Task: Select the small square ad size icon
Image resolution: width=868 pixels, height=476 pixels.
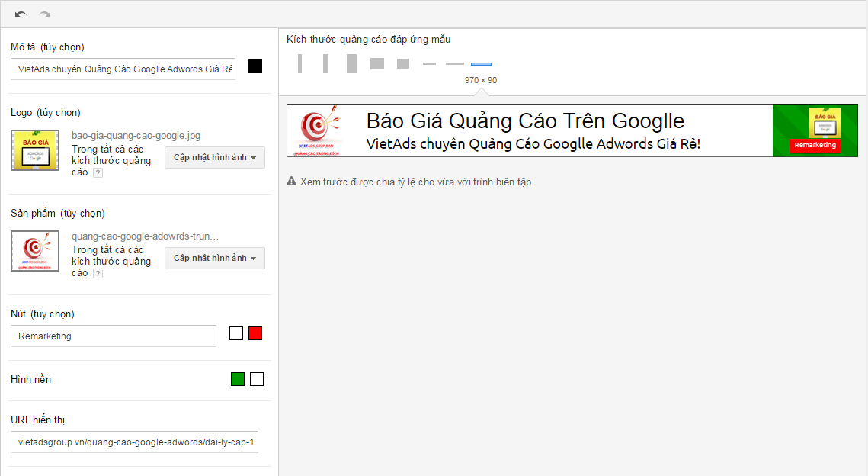Action: coord(402,63)
